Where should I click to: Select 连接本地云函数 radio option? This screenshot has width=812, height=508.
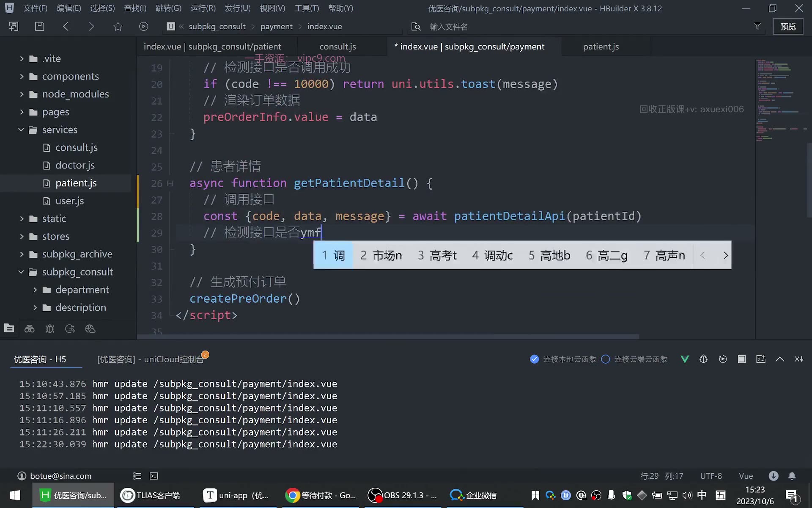(x=535, y=359)
